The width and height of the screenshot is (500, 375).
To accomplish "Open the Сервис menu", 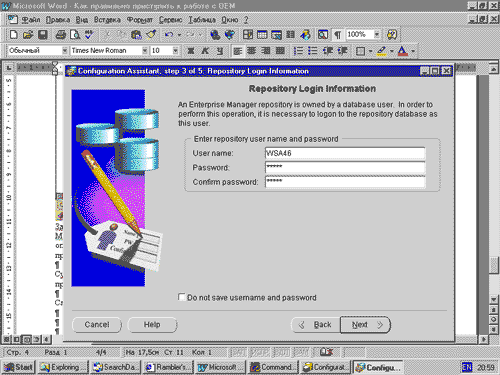I will [x=171, y=20].
